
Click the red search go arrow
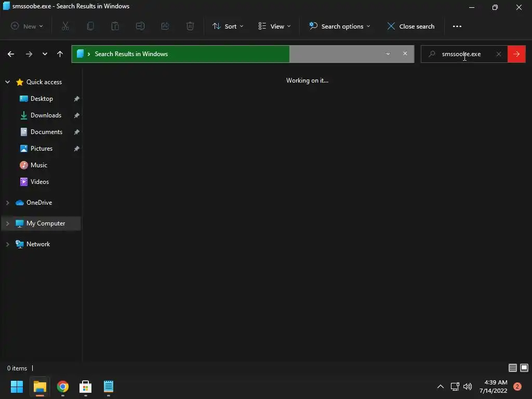tap(516, 54)
